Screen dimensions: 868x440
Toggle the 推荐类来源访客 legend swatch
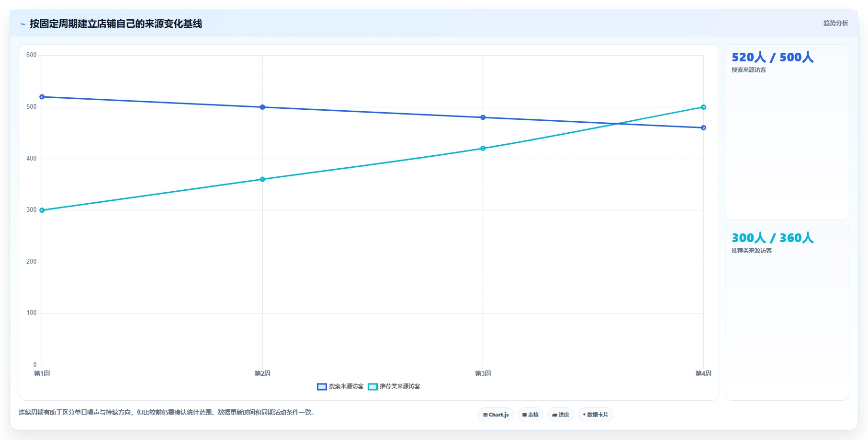pyautogui.click(x=372, y=386)
